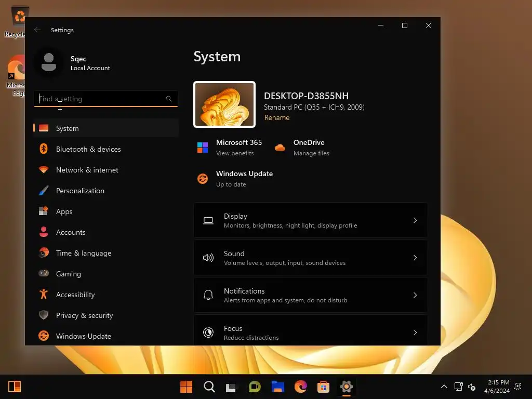Open taskbar Search
Viewport: 532px width, 399px height.
click(x=209, y=387)
